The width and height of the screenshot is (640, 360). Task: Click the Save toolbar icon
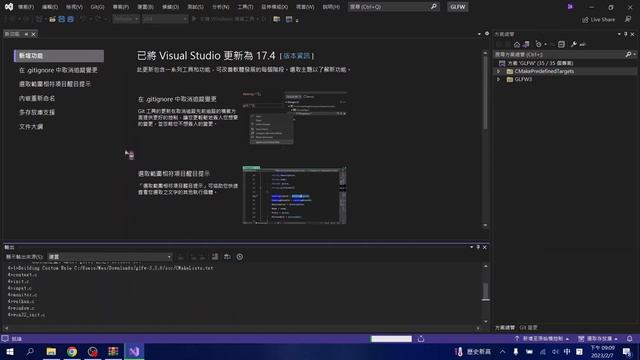coord(62,19)
